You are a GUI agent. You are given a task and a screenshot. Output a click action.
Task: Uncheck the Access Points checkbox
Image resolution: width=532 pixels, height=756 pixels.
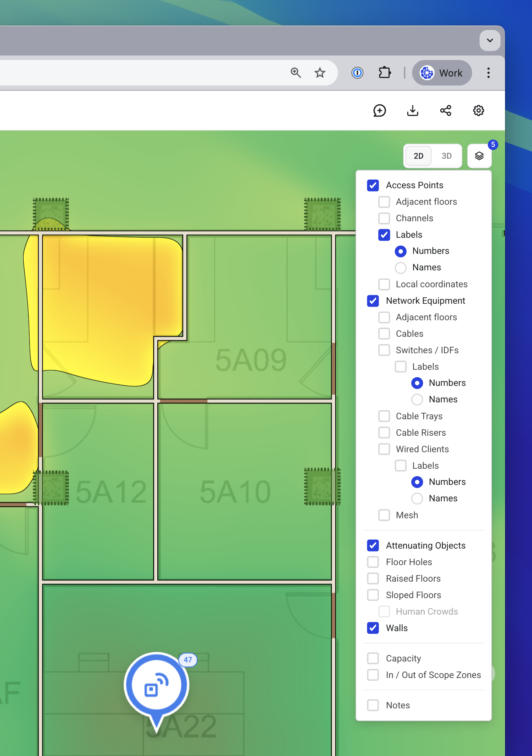[x=373, y=185]
